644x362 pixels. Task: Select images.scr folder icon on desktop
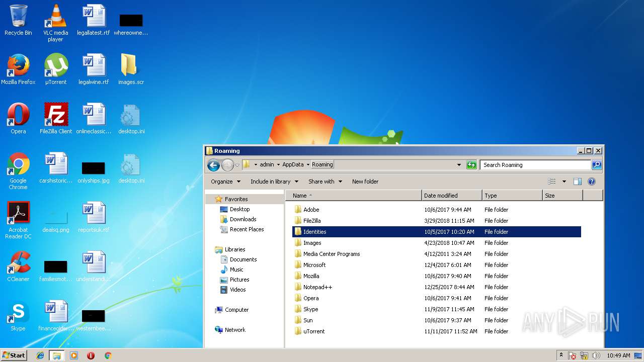point(131,70)
